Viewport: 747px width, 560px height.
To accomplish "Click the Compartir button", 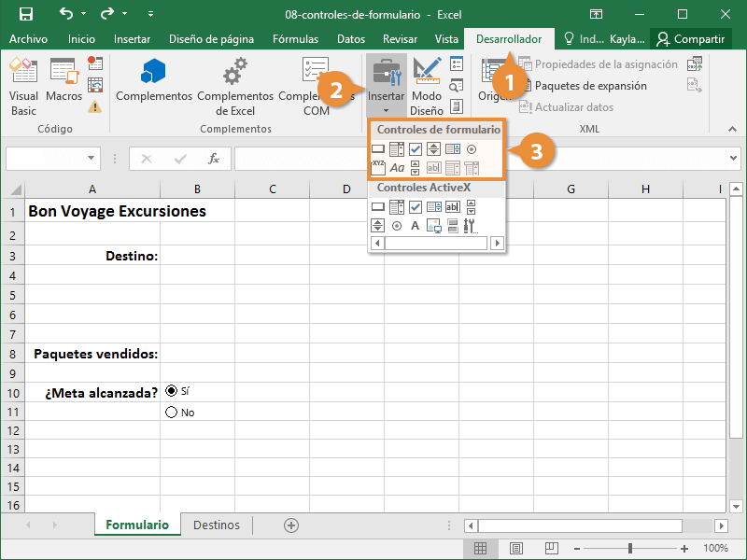I will pyautogui.click(x=691, y=39).
